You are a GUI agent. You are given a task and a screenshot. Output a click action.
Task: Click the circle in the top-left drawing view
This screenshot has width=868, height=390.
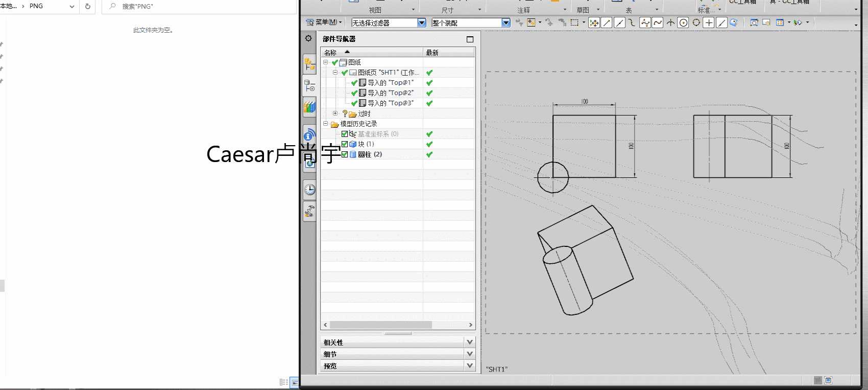pyautogui.click(x=553, y=177)
